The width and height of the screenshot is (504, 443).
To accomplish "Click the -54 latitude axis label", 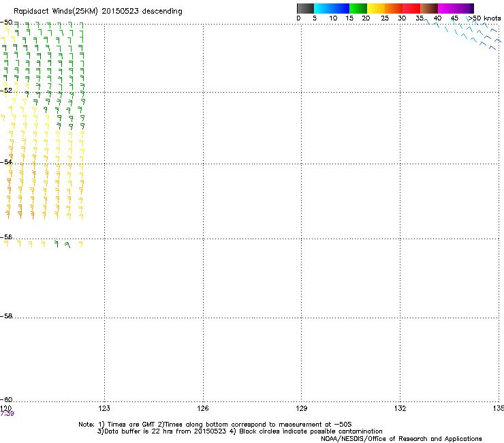I will [6, 162].
